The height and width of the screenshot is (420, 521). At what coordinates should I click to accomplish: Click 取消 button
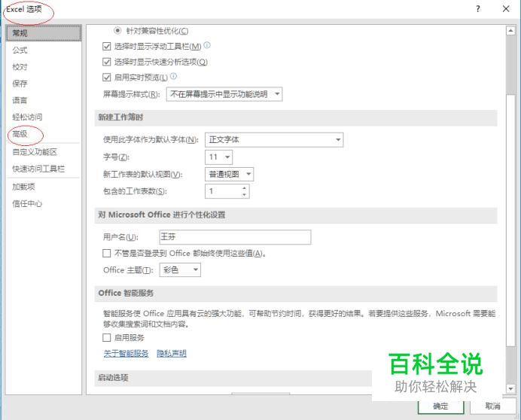(x=492, y=406)
